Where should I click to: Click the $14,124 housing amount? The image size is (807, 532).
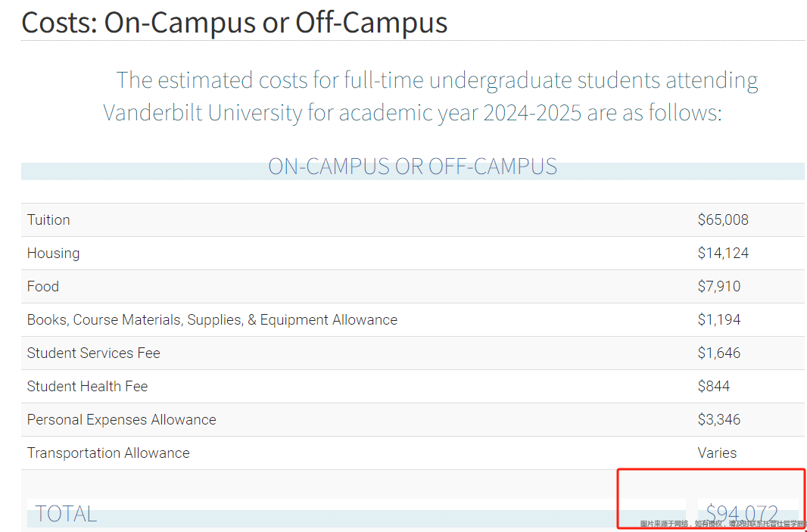[723, 254]
